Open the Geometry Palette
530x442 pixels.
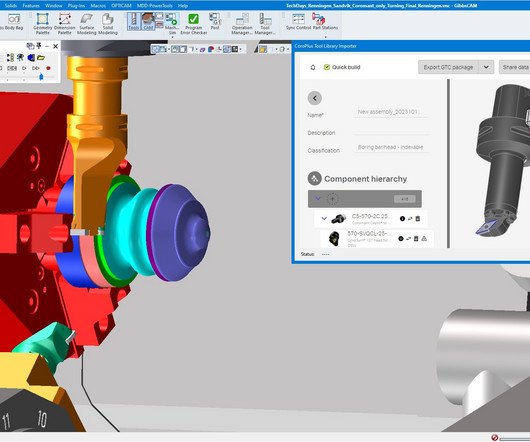point(43,23)
